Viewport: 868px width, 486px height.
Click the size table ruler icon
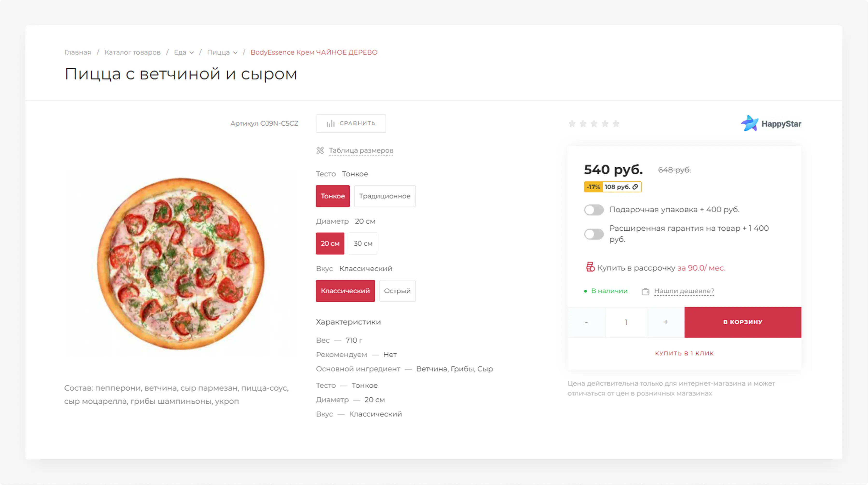[320, 150]
